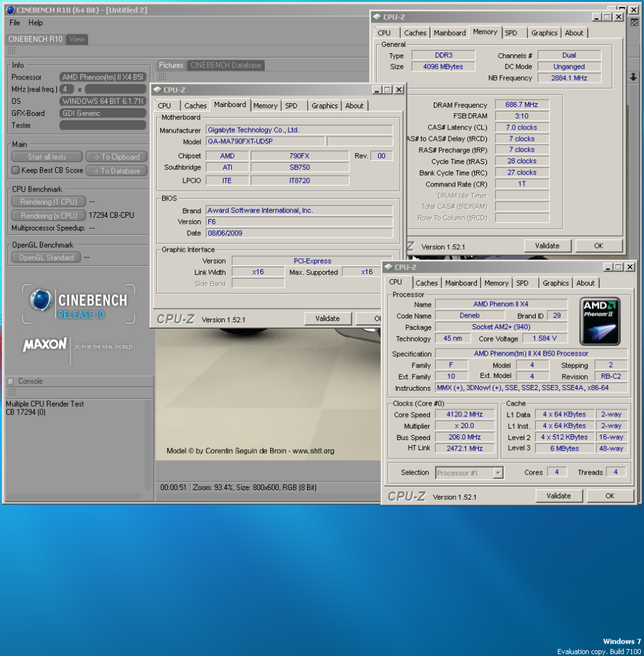Screen dimensions: 644x656
Task: Click the CPU-Z icon in Memory window title
Action: (x=377, y=17)
